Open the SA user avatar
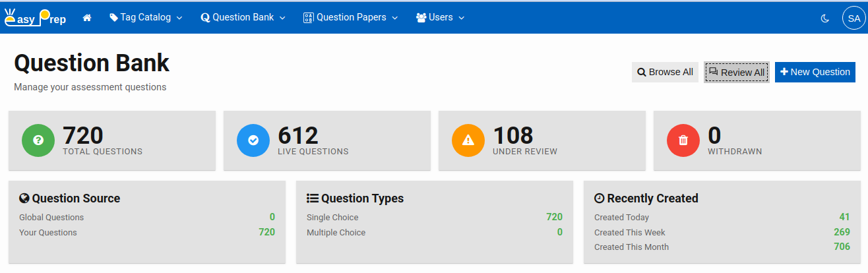 [853, 18]
